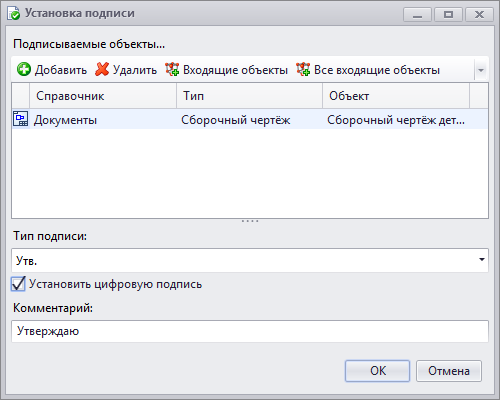The width and height of the screenshot is (500, 400).
Task: Expand the toolbar overflow arrow
Action: [481, 70]
